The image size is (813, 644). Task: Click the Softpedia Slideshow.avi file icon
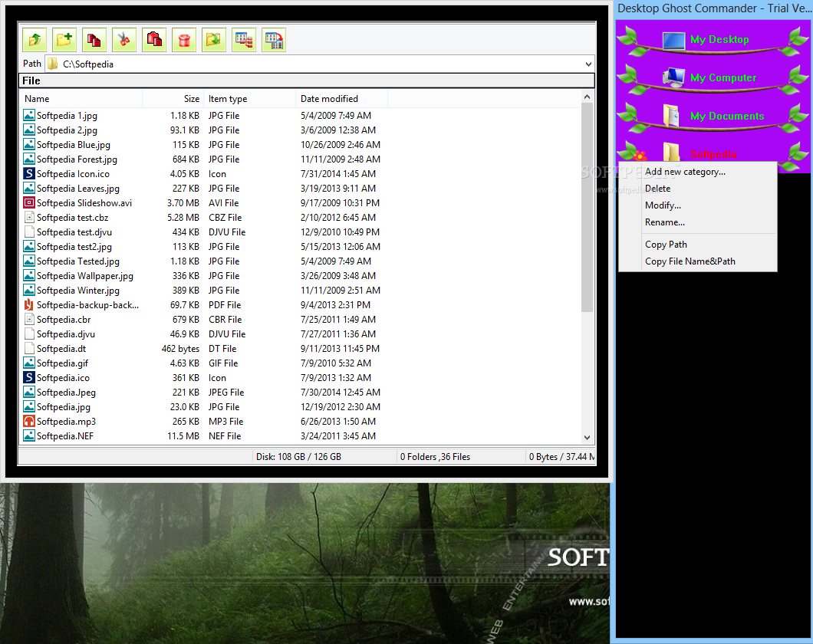click(29, 202)
